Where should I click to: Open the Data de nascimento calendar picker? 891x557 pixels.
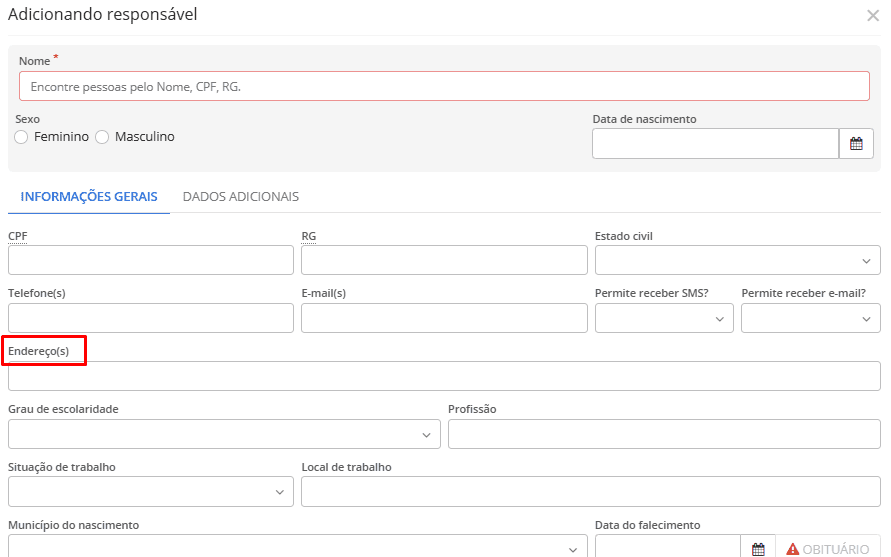[856, 144]
